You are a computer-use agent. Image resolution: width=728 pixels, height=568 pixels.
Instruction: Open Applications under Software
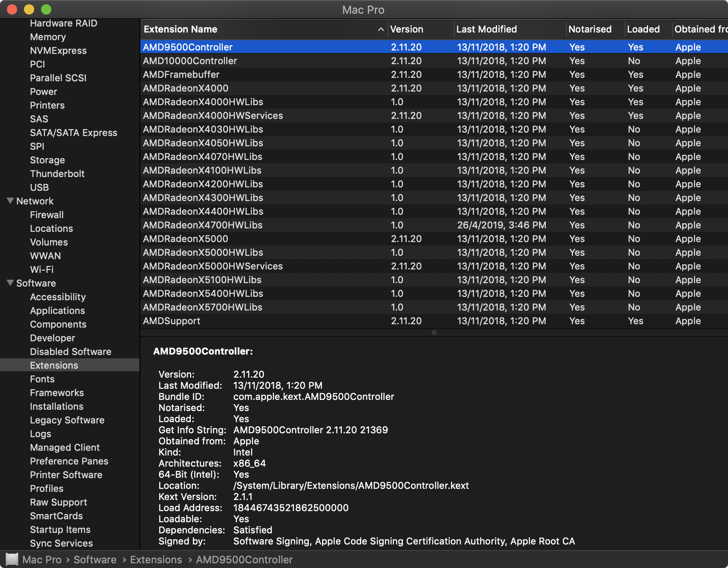57,311
